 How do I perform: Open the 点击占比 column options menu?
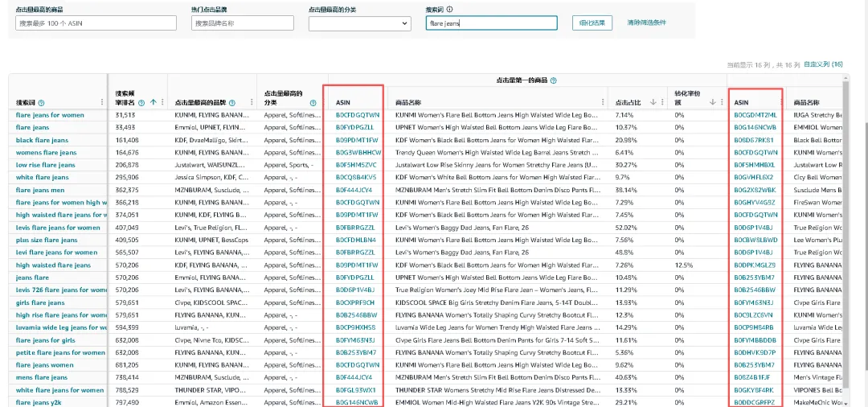661,102
